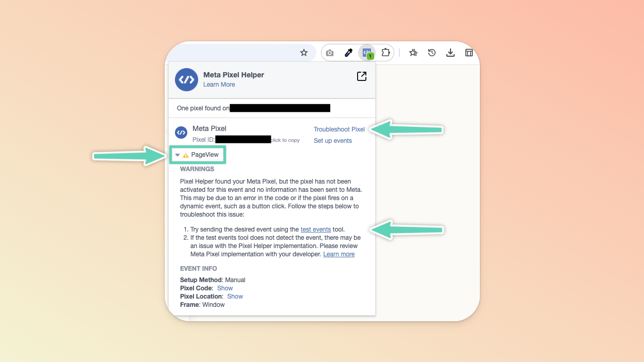
Task: Click the browser address bar field
Action: [x=240, y=53]
